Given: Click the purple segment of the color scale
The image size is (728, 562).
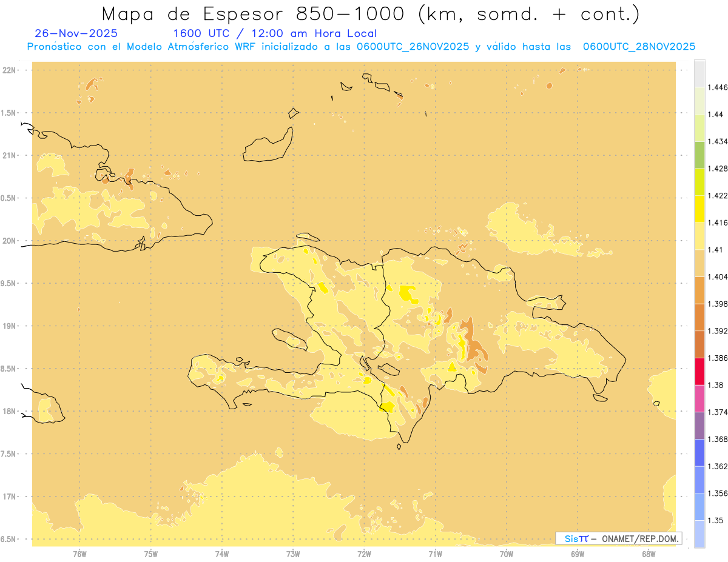Looking at the screenshot, I should coord(699,425).
